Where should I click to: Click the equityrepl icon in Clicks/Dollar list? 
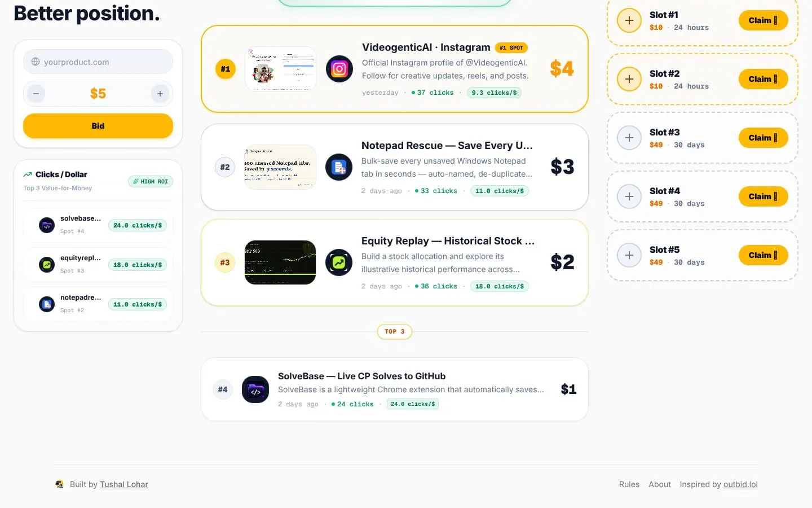[x=47, y=265]
